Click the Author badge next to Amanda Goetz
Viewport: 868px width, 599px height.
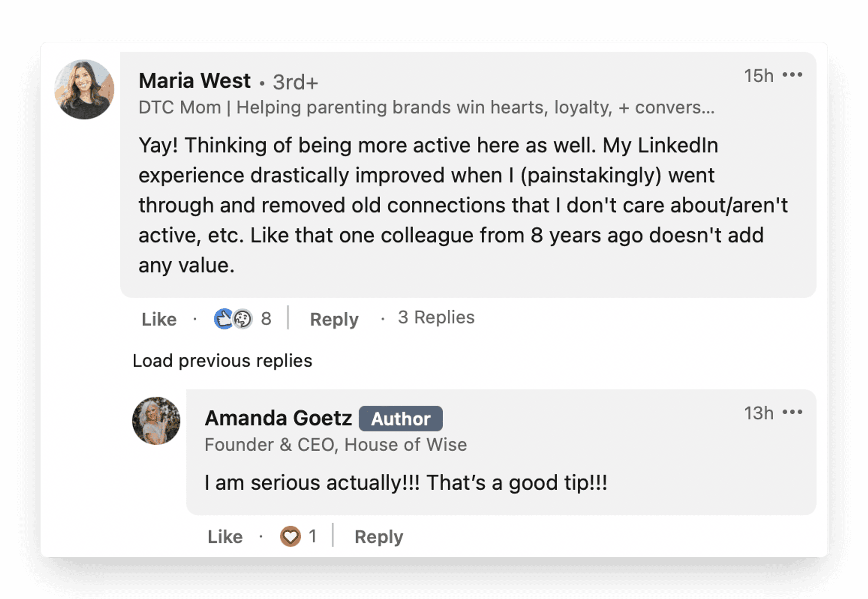(x=401, y=419)
